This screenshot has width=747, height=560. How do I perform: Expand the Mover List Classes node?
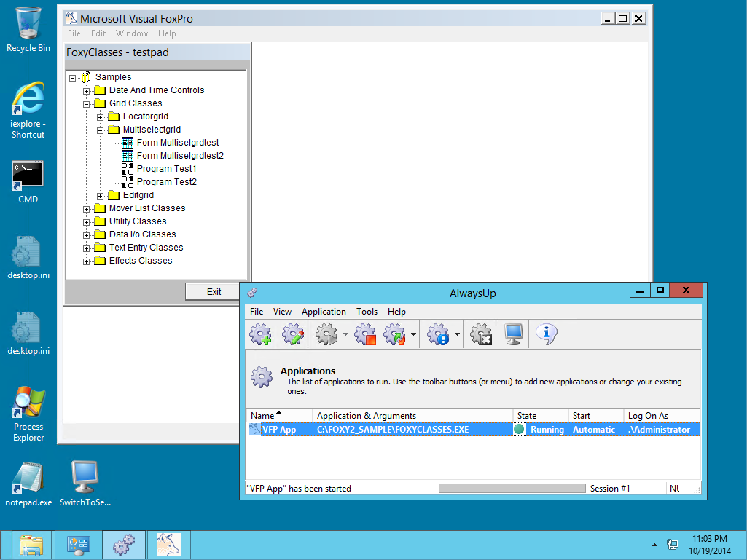87,209
